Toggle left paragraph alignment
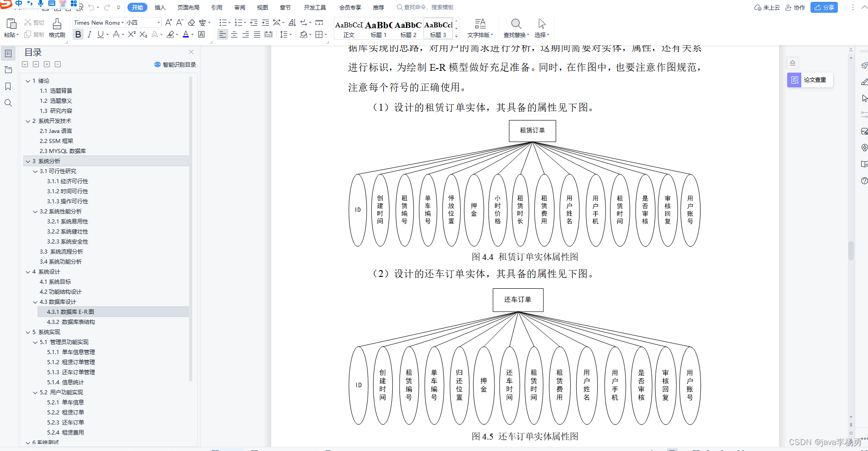This screenshot has width=868, height=451. [222, 34]
